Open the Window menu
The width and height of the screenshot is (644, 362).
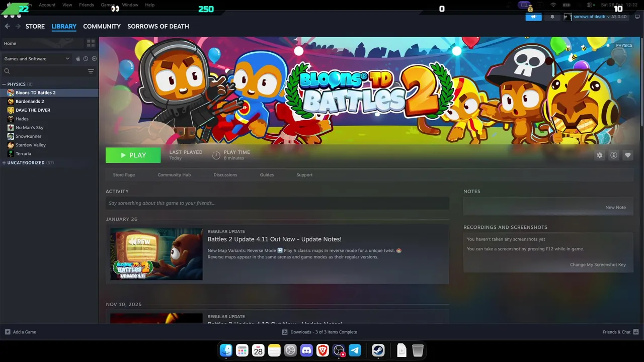[x=130, y=5]
